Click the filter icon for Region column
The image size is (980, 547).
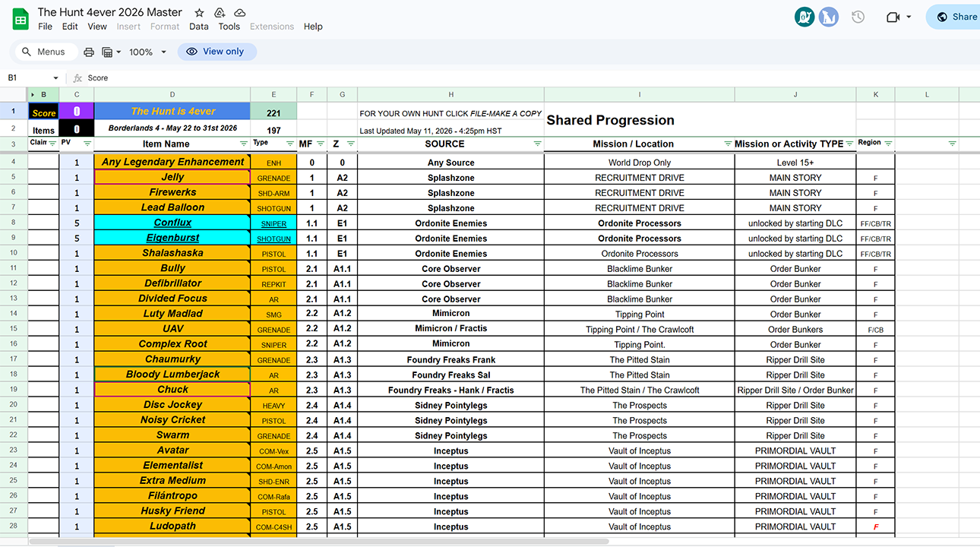click(x=888, y=144)
